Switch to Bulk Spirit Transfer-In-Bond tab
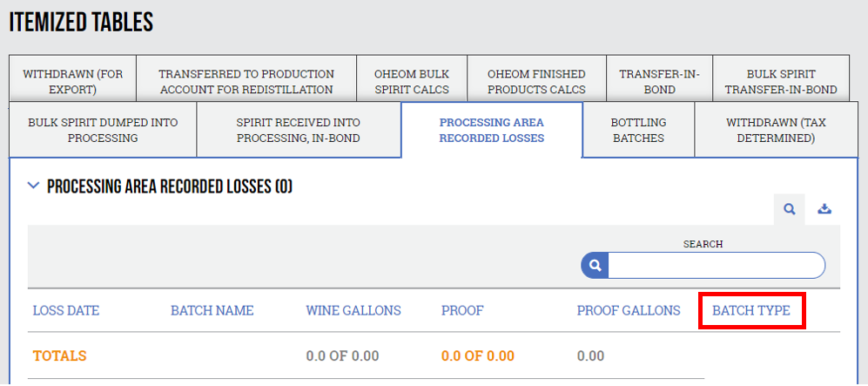This screenshot has height=386, width=868. coord(781,82)
